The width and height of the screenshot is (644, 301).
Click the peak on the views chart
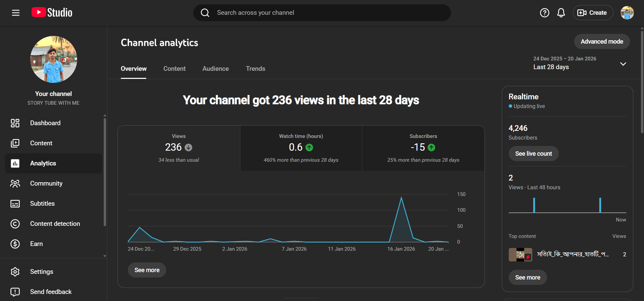[401, 198]
